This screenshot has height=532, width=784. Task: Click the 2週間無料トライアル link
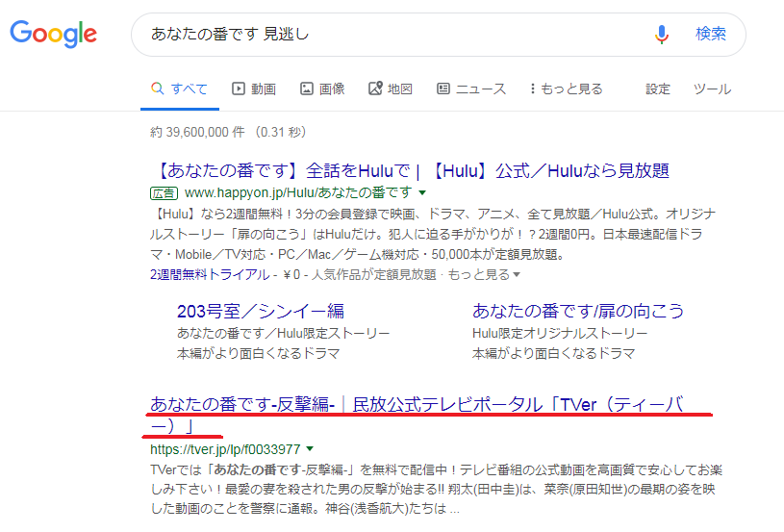210,274
